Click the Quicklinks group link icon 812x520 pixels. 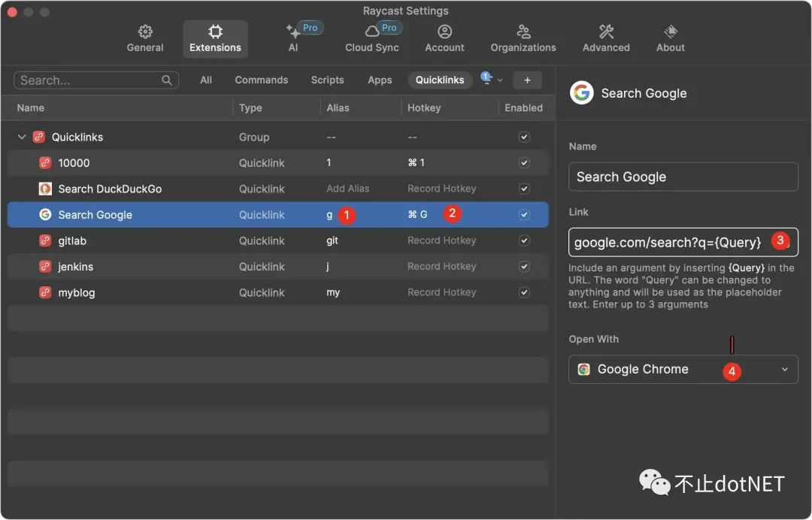pos(39,137)
